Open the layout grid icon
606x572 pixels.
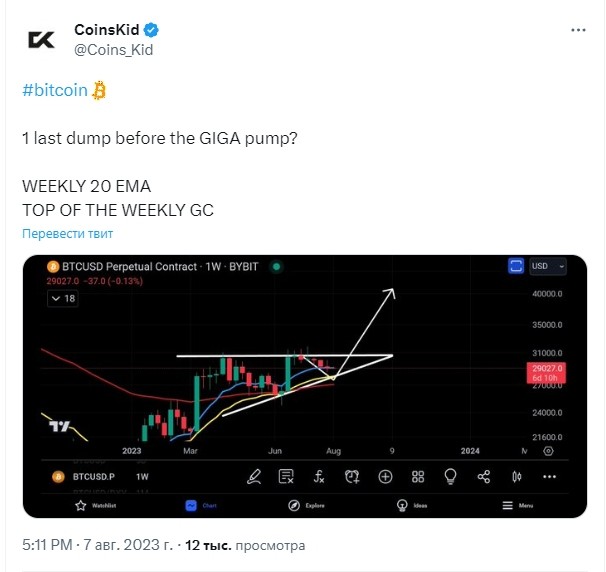click(418, 477)
